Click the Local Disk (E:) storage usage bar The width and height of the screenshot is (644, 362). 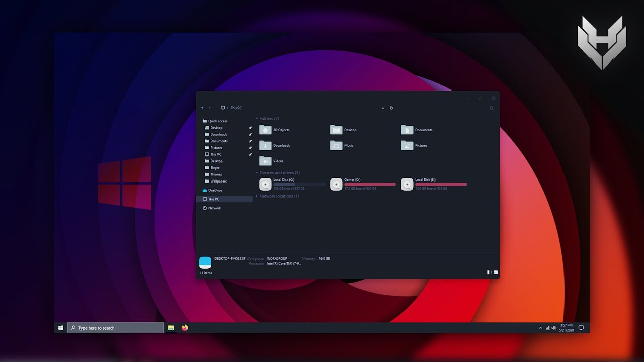[x=441, y=184]
